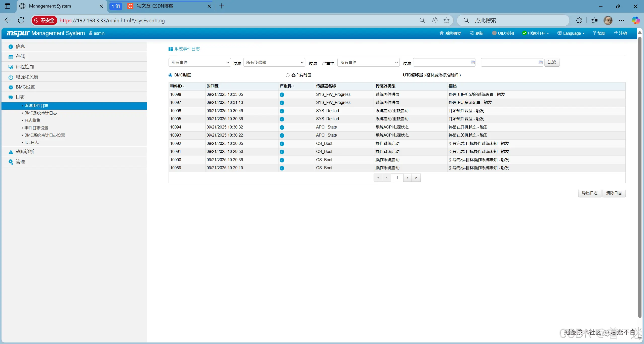Viewport: 644px width, 344px height.
Task: Click the system overview home icon
Action: [441, 33]
